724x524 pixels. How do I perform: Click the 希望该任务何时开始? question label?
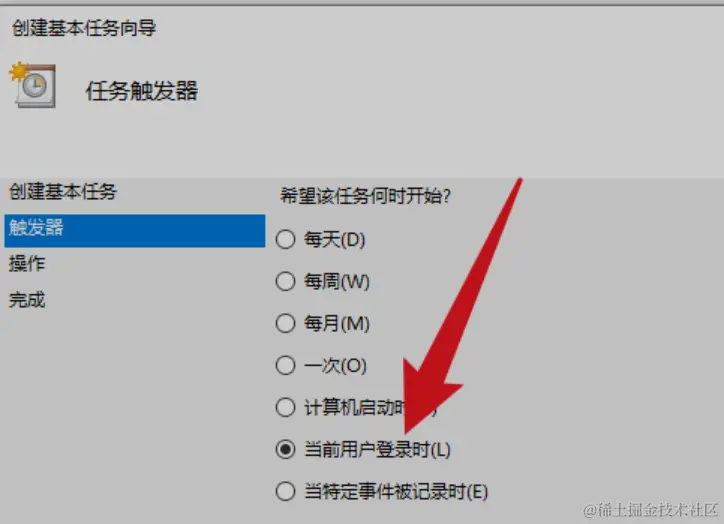pos(365,196)
